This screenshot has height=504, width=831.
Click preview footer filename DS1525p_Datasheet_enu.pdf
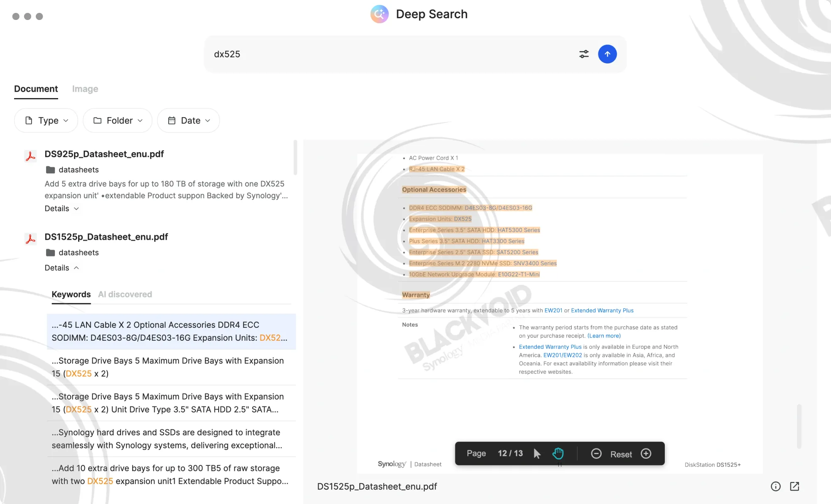click(377, 487)
